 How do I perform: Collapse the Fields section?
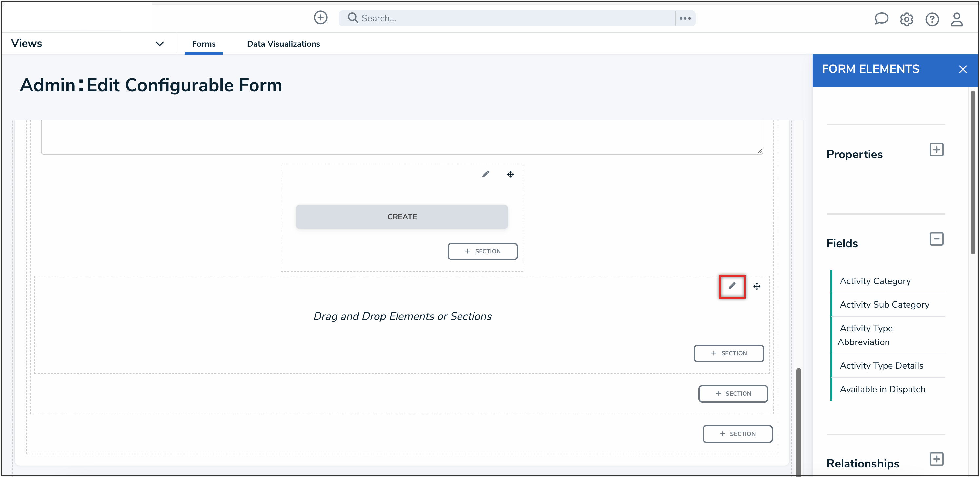[x=936, y=239]
